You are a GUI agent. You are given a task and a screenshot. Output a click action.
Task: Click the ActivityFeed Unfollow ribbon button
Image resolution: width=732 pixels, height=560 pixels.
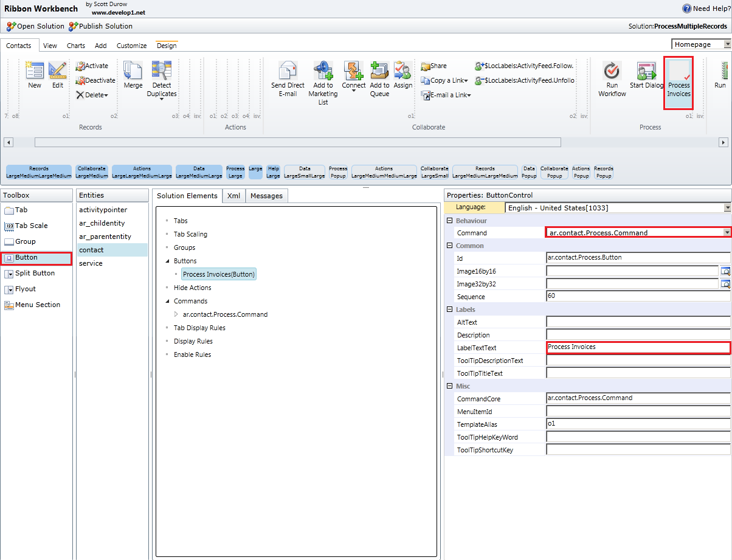tap(524, 80)
